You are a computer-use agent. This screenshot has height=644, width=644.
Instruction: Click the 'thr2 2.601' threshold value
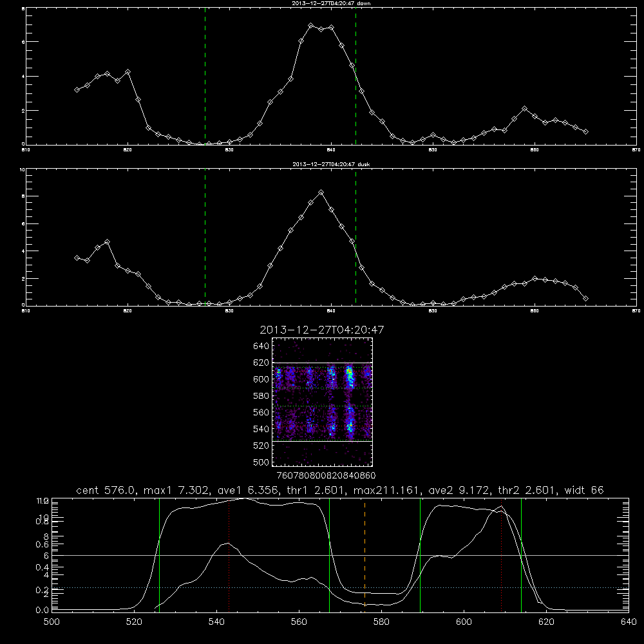527,490
